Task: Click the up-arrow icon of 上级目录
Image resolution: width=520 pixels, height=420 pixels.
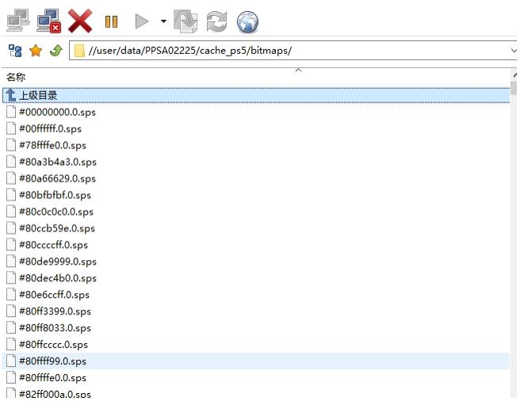Action: [10, 95]
